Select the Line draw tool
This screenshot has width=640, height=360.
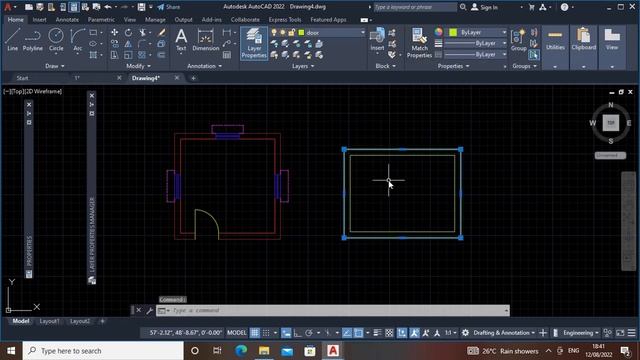tap(12, 40)
